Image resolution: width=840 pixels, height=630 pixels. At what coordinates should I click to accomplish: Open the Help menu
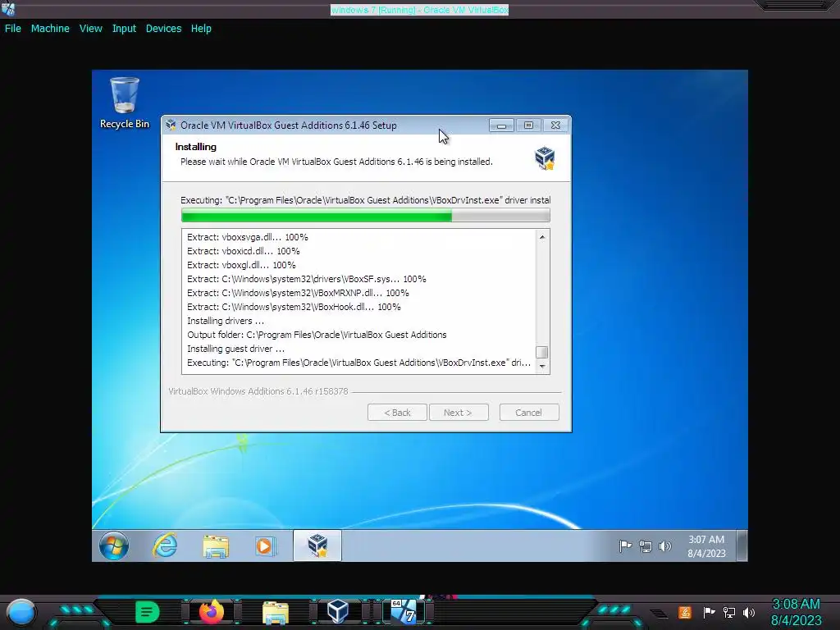[201, 29]
